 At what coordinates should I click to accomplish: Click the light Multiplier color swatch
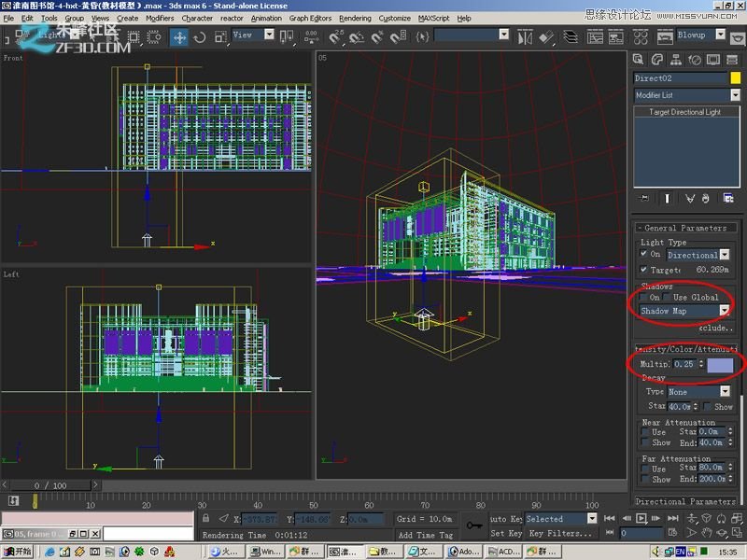[x=721, y=364]
